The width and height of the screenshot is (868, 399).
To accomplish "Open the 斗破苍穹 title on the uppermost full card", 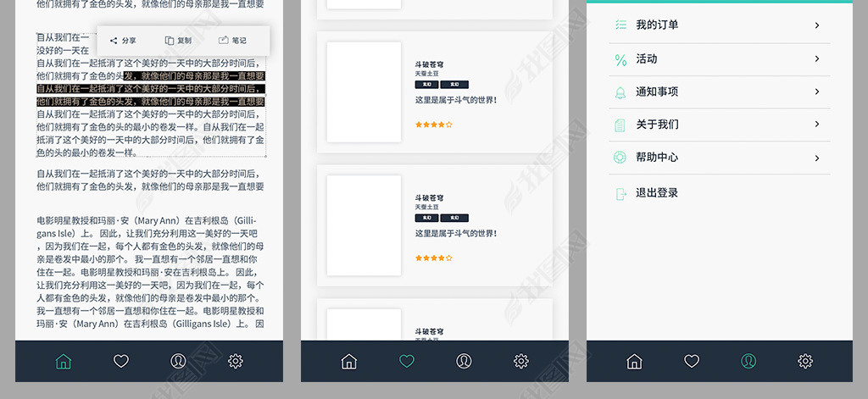I will 429,64.
